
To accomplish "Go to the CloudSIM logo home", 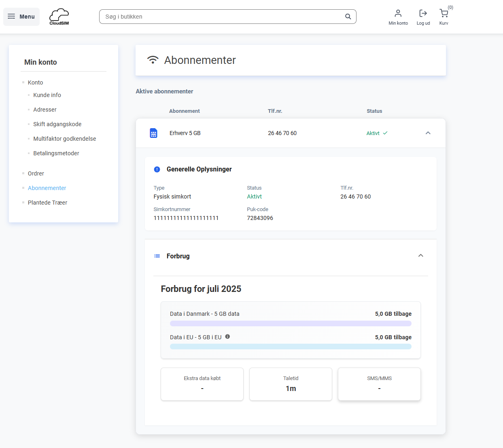I will coord(59,17).
